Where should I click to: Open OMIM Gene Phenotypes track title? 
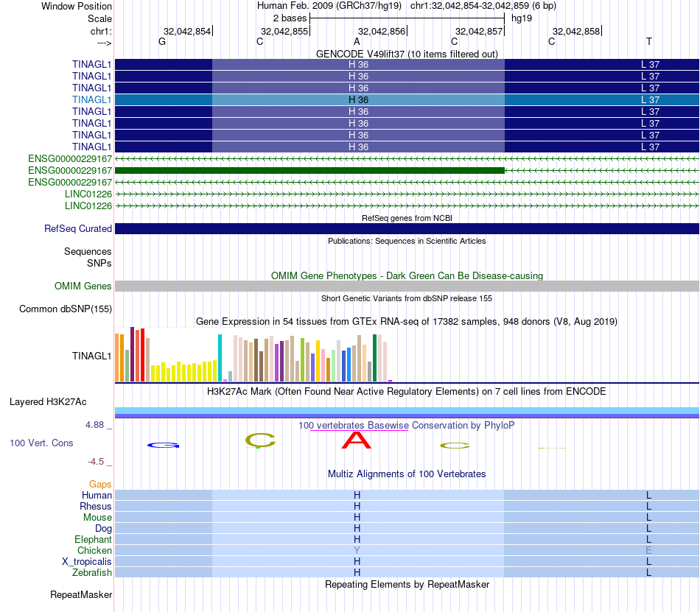407,275
